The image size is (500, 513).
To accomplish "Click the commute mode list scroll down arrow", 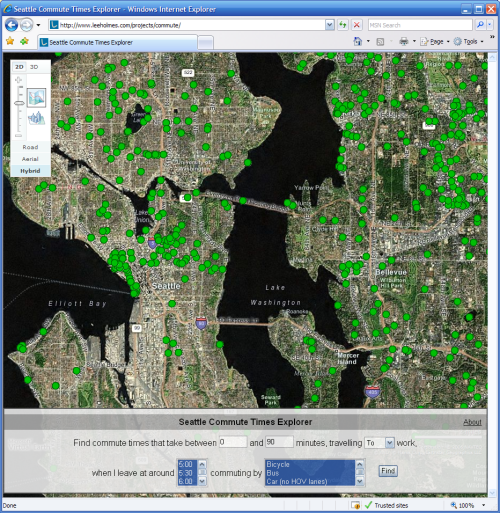I will (x=360, y=481).
